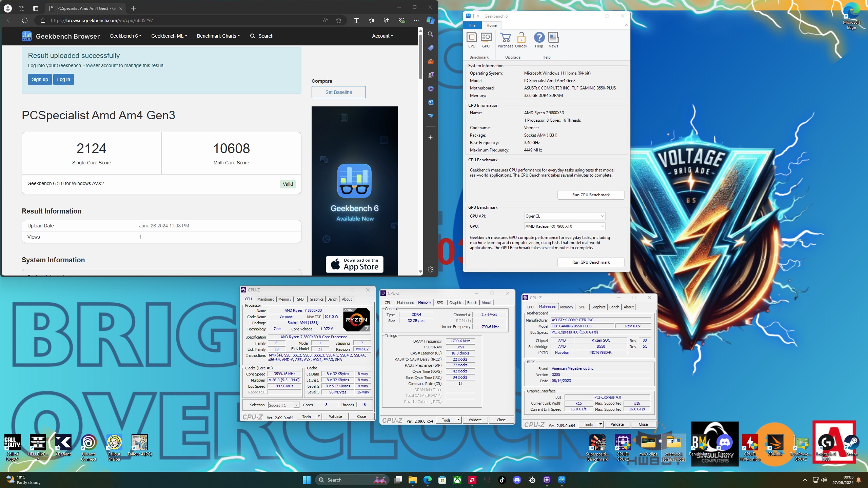Click the Windows Start button on taskbar

click(x=307, y=480)
